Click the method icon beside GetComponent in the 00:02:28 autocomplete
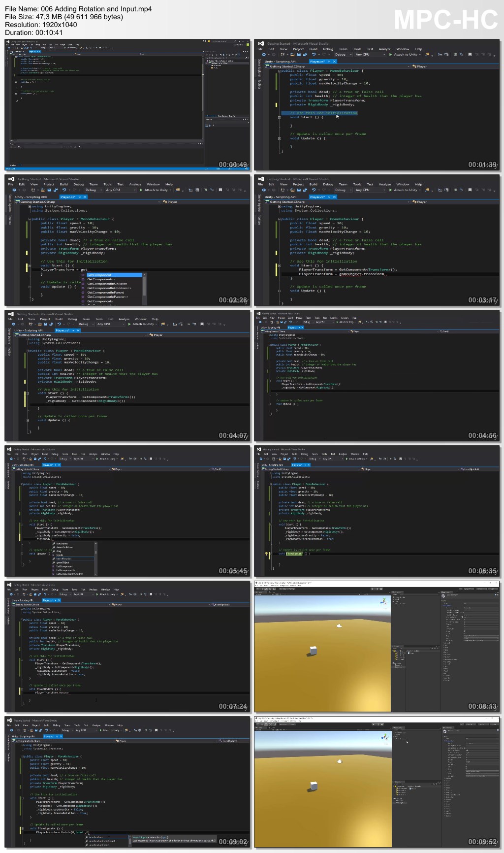 83,275
